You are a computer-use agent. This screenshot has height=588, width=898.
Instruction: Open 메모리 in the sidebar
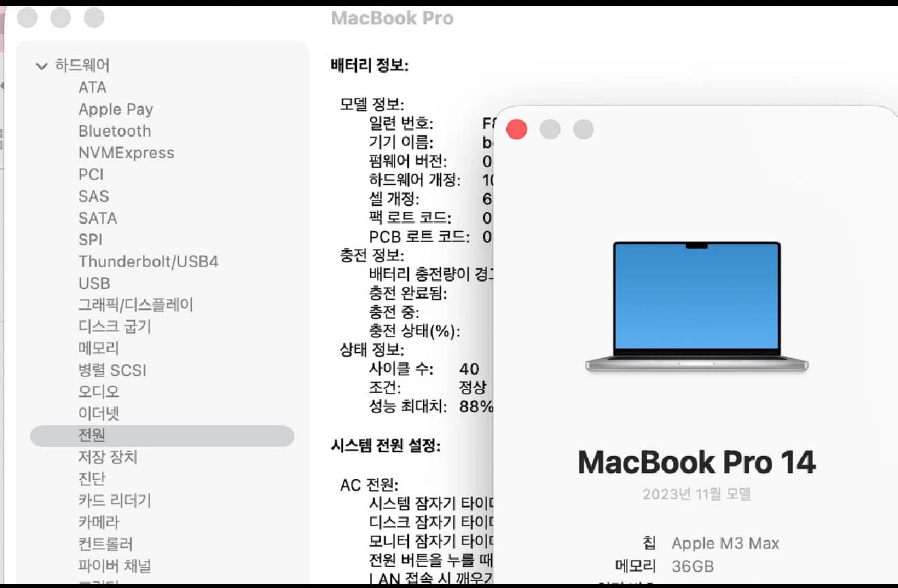[x=99, y=349]
